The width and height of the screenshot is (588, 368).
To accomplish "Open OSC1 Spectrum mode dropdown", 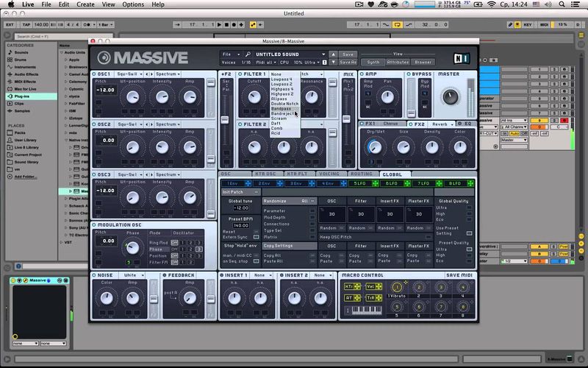I will coord(168,74).
